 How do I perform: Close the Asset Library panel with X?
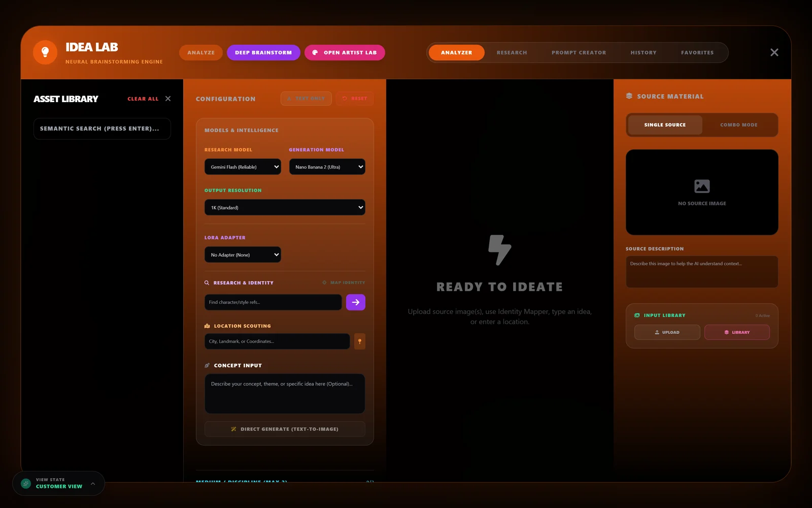168,99
